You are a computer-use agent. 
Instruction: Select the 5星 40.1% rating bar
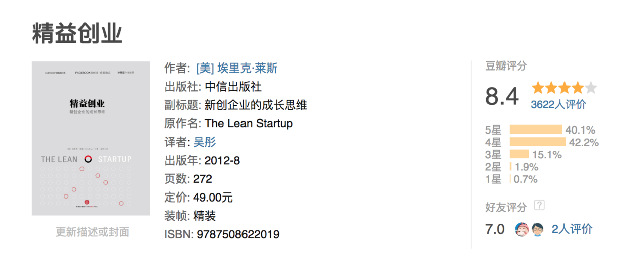pyautogui.click(x=536, y=129)
